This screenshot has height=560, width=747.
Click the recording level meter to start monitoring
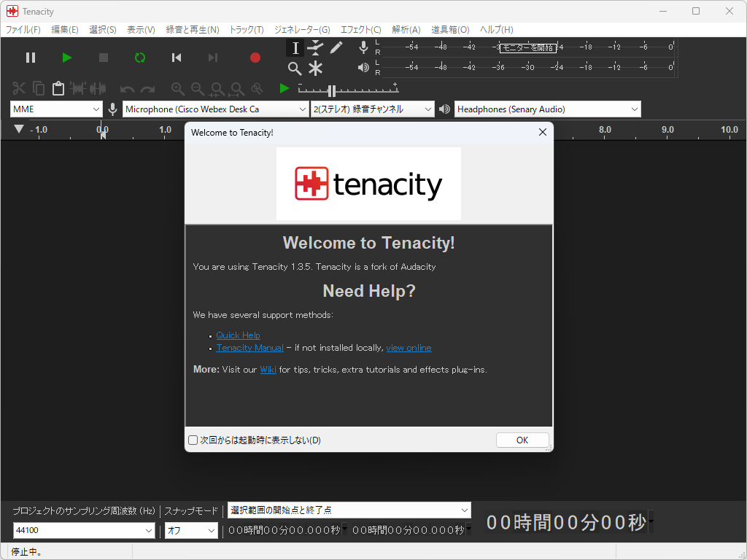(x=528, y=47)
